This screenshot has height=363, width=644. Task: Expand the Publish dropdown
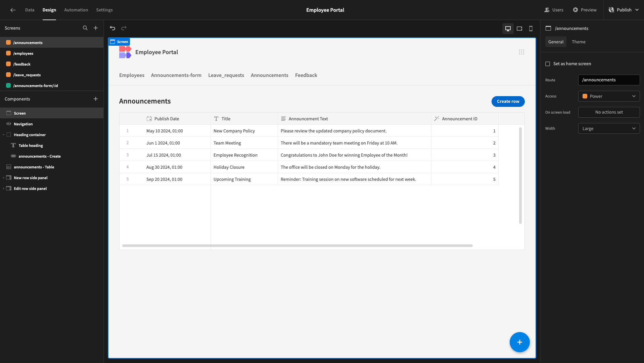pos(637,10)
